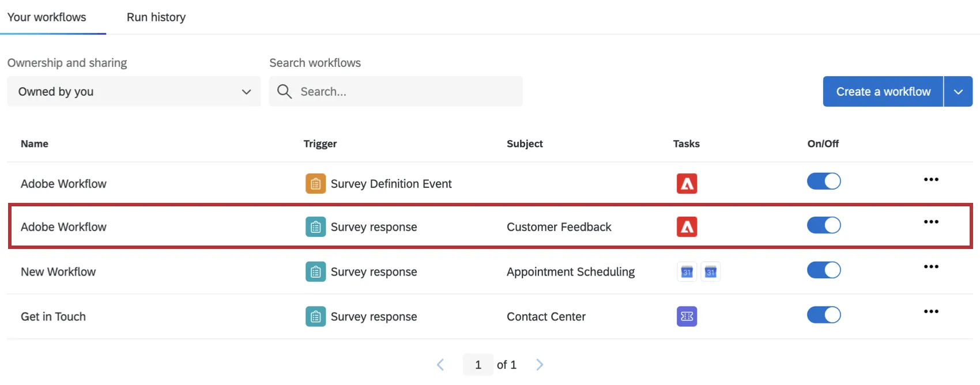
Task: Click the search magnifier icon
Action: pos(284,92)
